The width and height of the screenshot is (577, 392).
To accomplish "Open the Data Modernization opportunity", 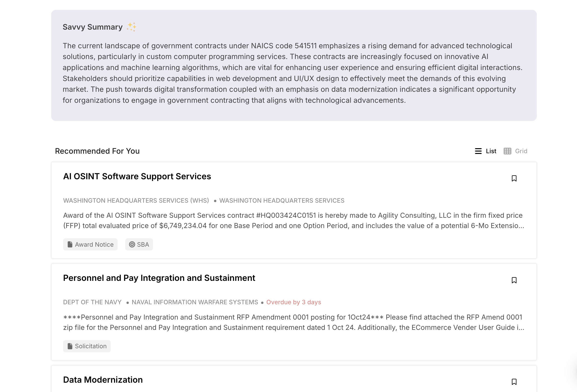I will (103, 380).
